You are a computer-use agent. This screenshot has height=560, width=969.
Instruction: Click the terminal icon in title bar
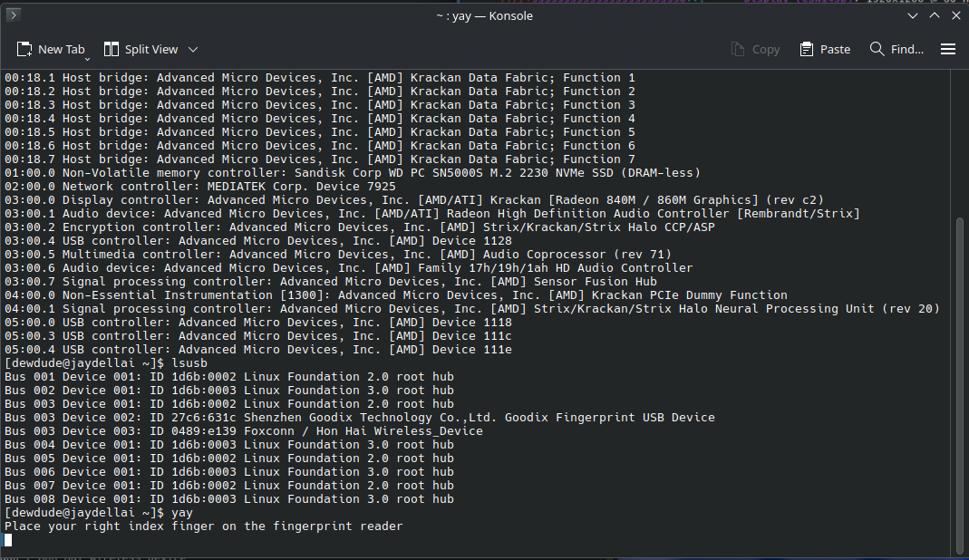pyautogui.click(x=13, y=14)
